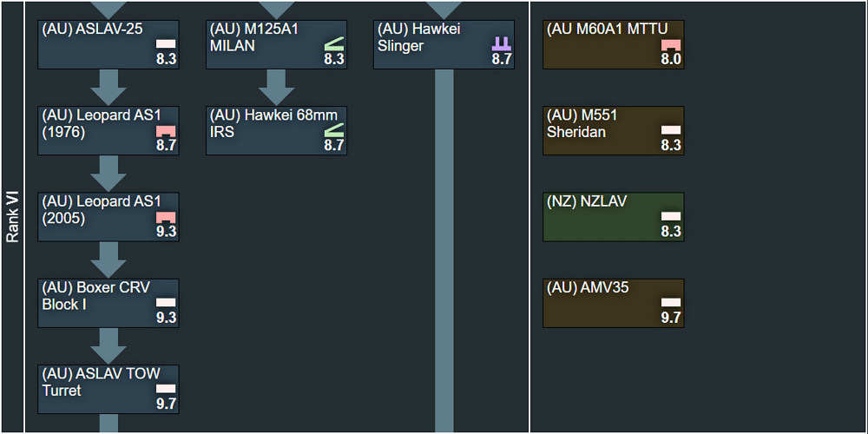Open the (AU) AMV35 vehicle card

[614, 303]
